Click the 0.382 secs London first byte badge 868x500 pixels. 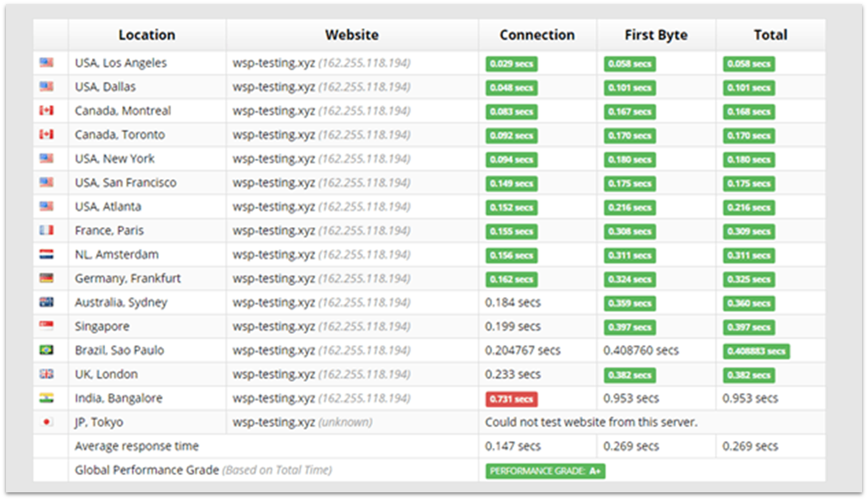pos(630,375)
